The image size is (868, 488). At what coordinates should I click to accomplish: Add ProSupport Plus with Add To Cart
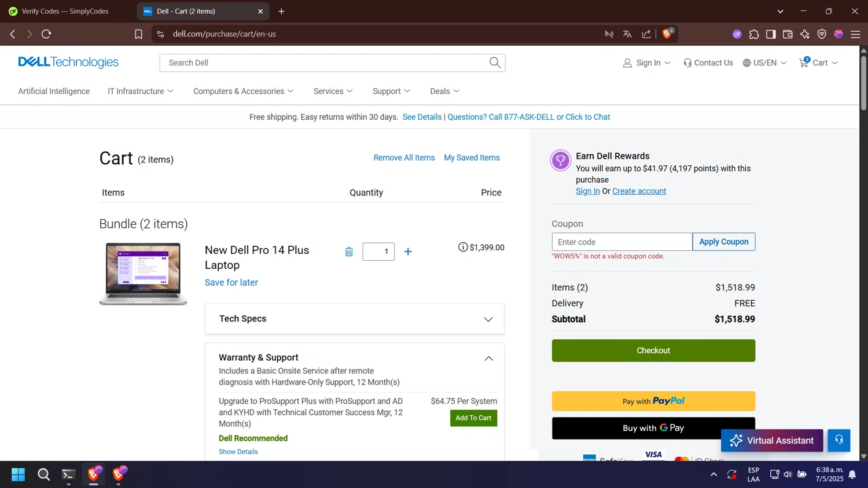[473, 418]
